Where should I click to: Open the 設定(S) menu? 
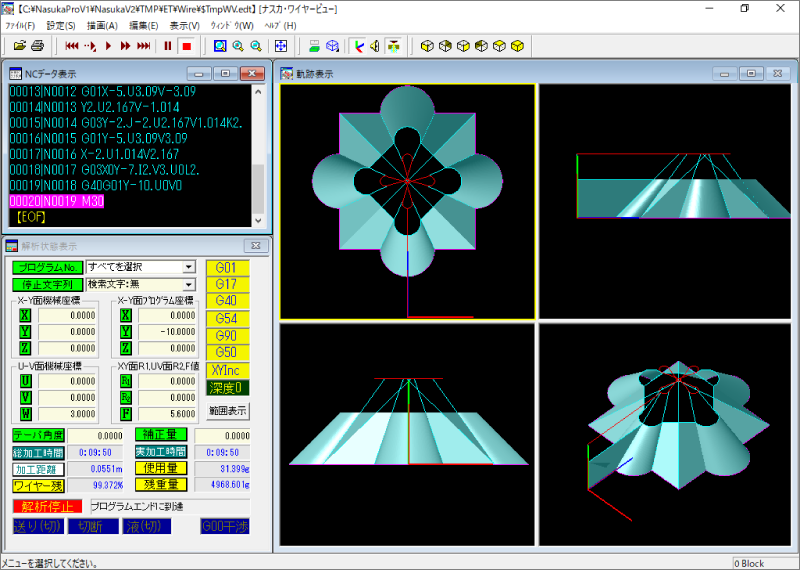(x=61, y=26)
